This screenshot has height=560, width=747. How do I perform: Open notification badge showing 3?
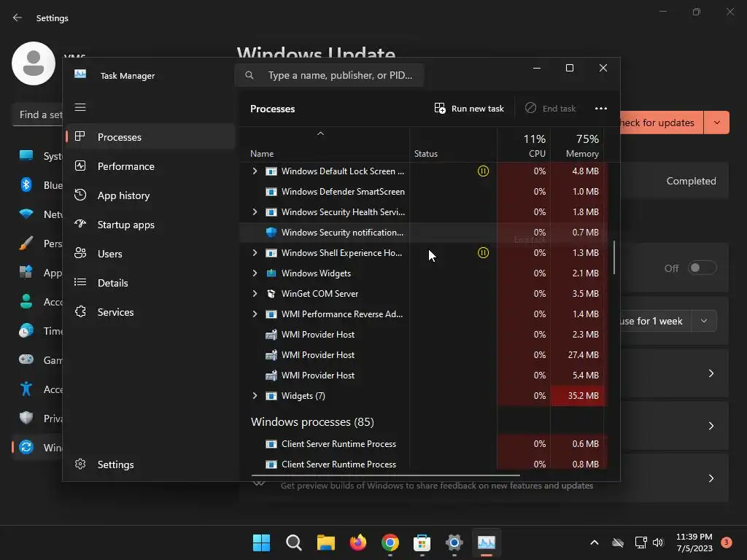tap(727, 542)
